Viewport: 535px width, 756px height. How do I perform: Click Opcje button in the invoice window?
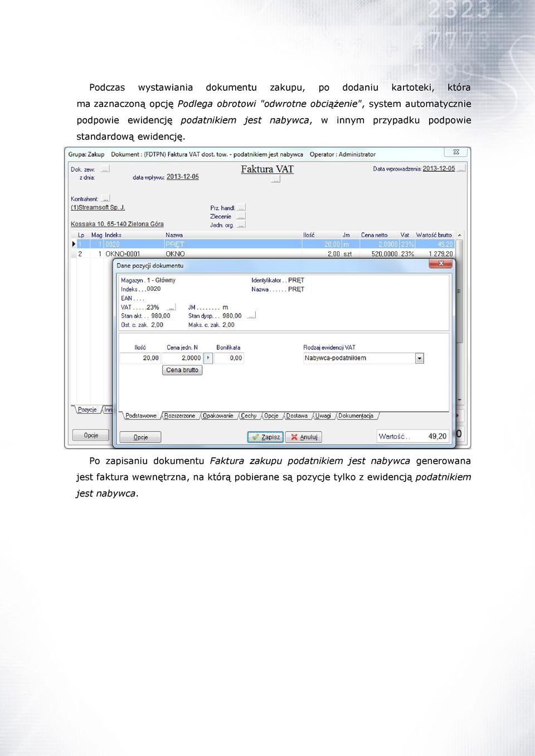pos(91,435)
